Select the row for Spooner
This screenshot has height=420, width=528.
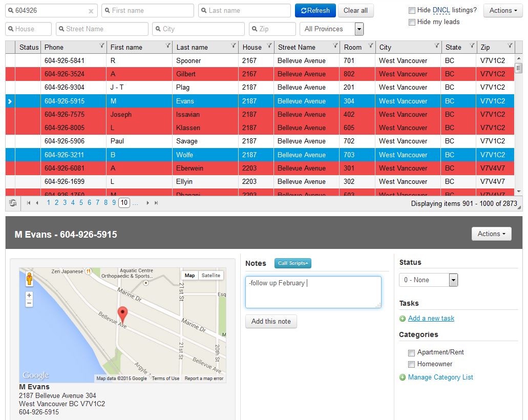tap(260, 60)
